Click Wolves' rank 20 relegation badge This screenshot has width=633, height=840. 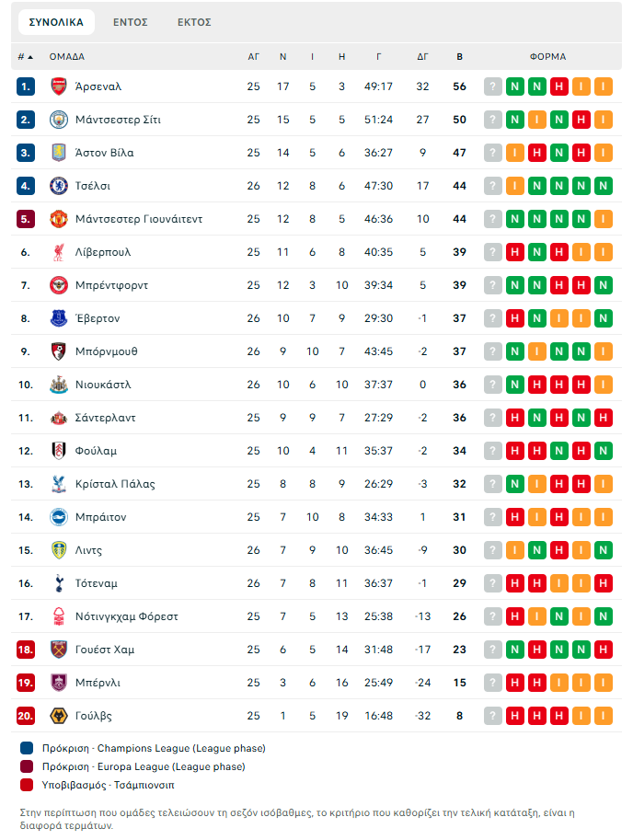coord(26,716)
